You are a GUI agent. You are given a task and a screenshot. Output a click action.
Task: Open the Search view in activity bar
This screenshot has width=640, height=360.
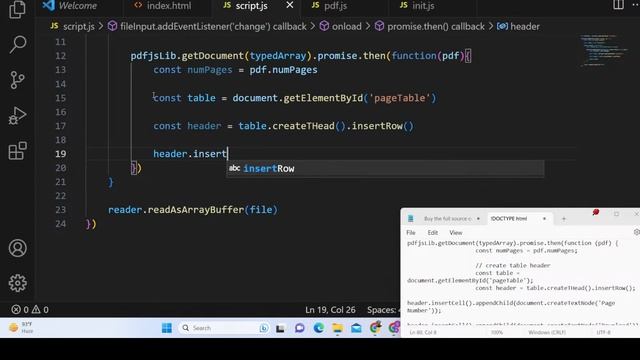tap(17, 44)
